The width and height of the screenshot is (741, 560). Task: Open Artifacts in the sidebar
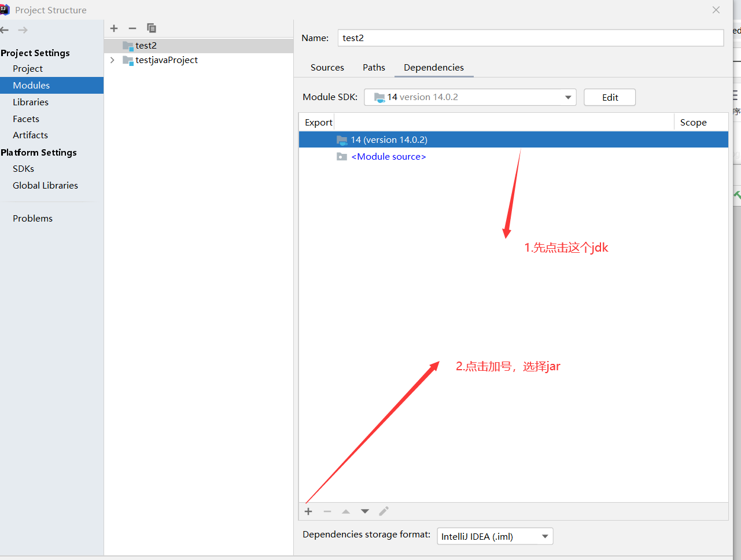pyautogui.click(x=30, y=135)
